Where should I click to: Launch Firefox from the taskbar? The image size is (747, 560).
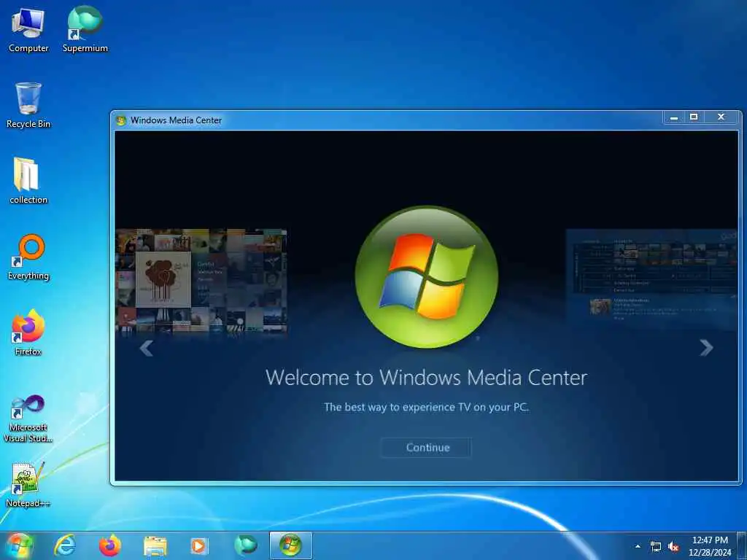tap(110, 545)
